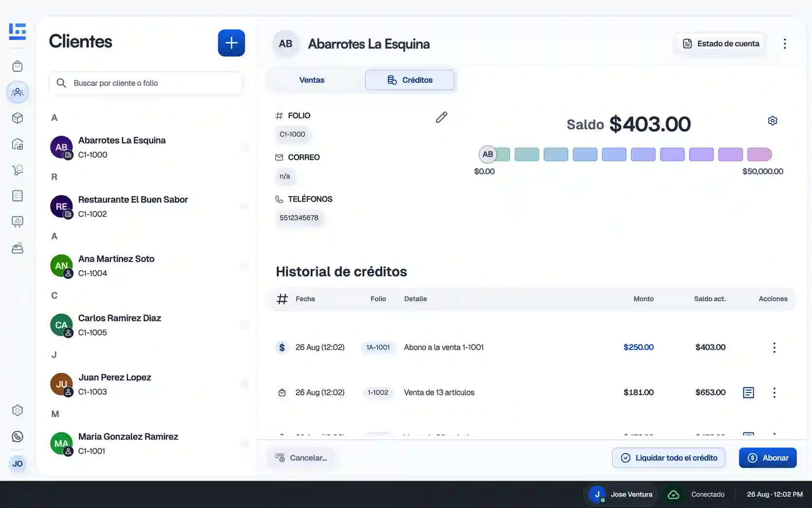Screen dimensions: 812x508
Task: Open the monitor chart reports icon in sidebar
Action: pyautogui.click(x=18, y=222)
